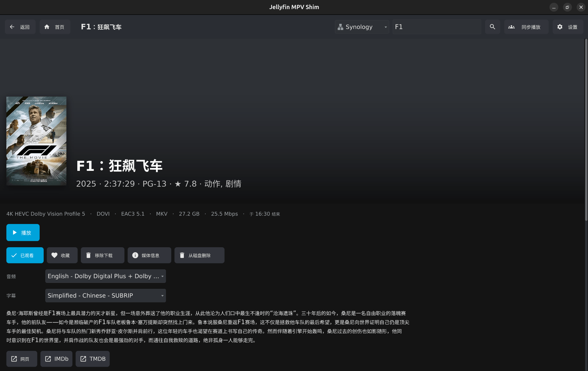Click the search magnifier icon
588x371 pixels.
pos(492,27)
